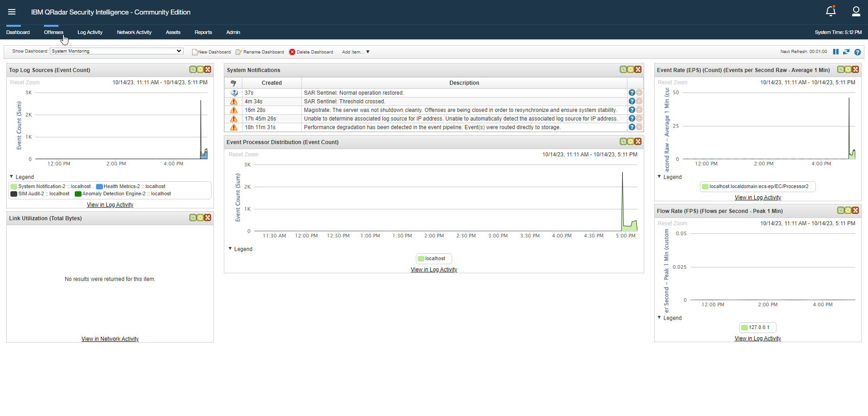Open the Reports tab
868x416 pixels.
203,32
